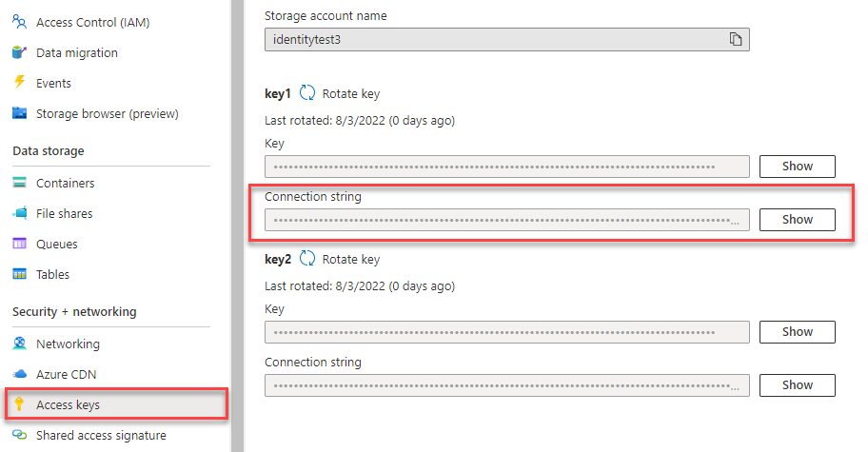The image size is (868, 452).
Task: Click the identitytest3 storage account name field
Action: coord(495,39)
